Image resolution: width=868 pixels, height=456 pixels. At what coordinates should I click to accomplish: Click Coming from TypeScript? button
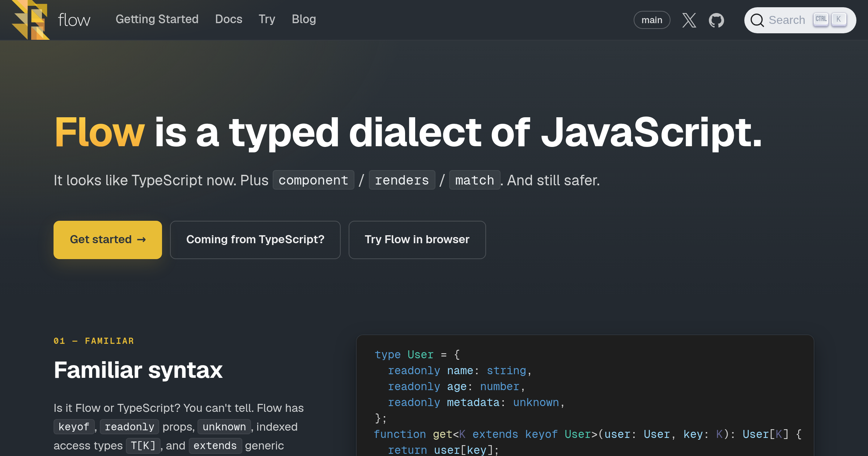(255, 240)
